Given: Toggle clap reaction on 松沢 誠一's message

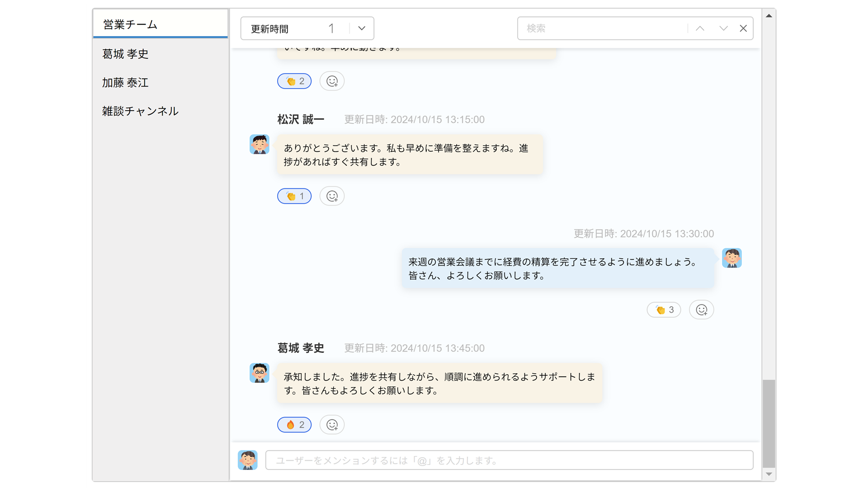Looking at the screenshot, I should tap(294, 196).
